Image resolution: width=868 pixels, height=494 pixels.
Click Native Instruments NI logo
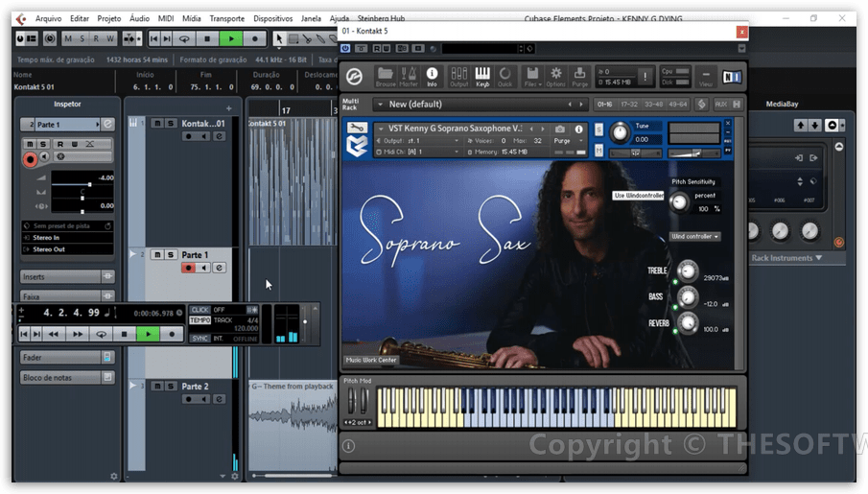point(732,77)
